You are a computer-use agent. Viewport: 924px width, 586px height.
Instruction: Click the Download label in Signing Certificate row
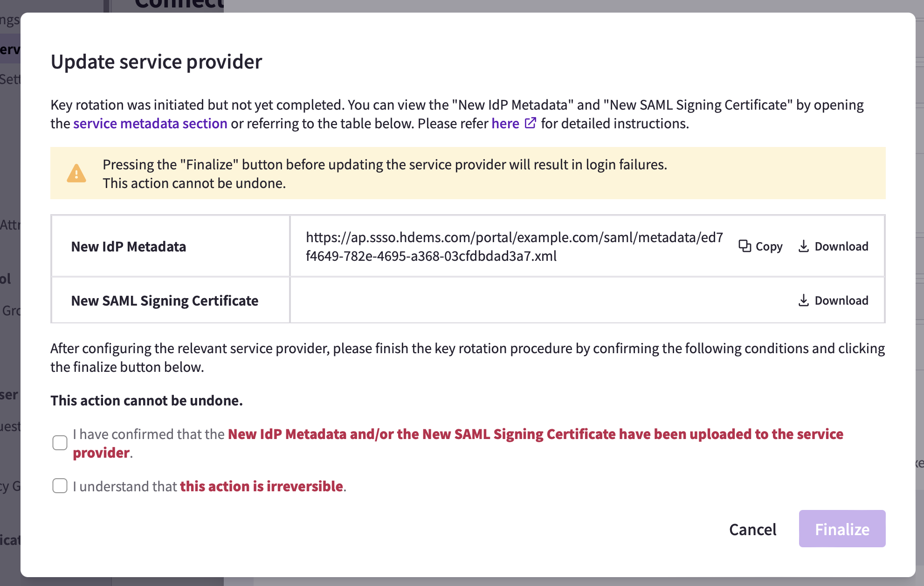click(841, 300)
